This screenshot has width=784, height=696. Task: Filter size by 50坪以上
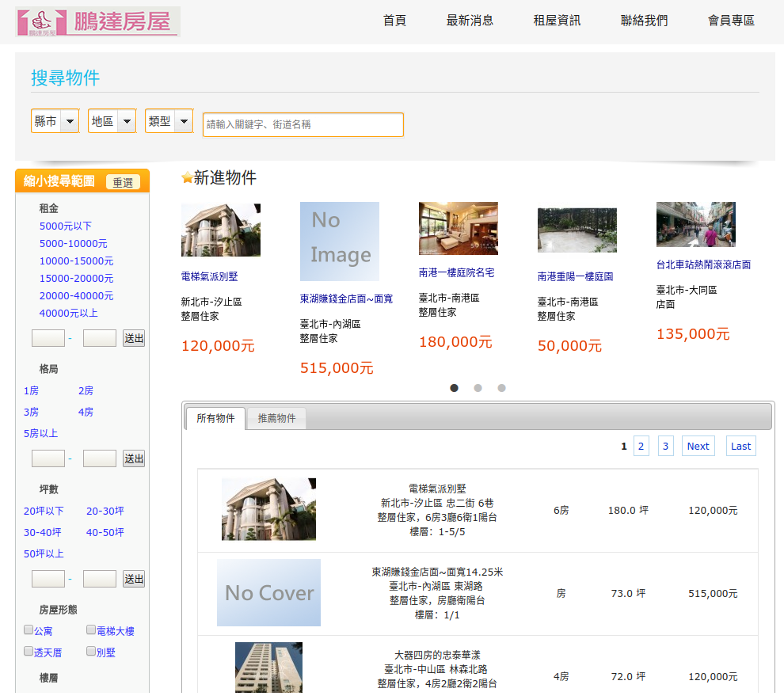coord(44,554)
